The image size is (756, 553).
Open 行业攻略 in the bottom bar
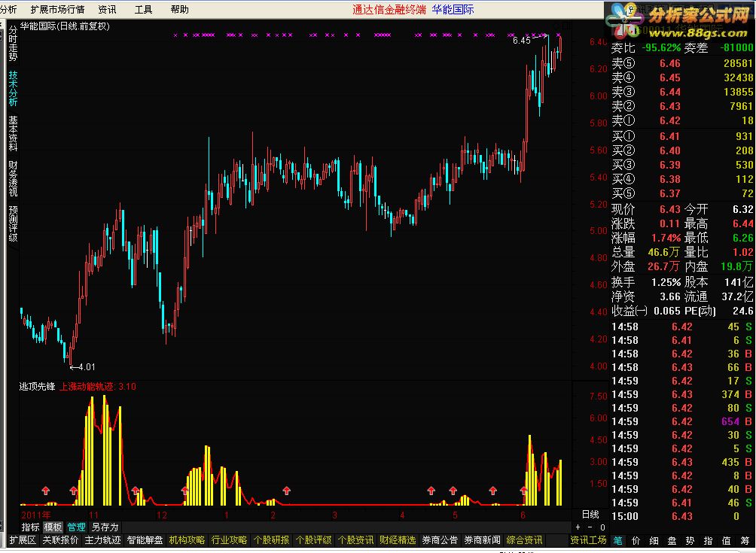click(x=229, y=540)
